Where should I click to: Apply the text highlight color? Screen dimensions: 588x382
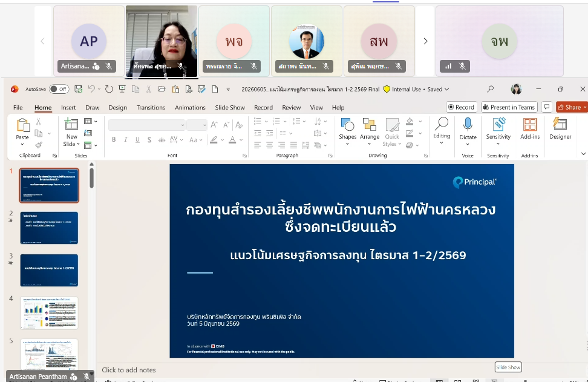[214, 140]
